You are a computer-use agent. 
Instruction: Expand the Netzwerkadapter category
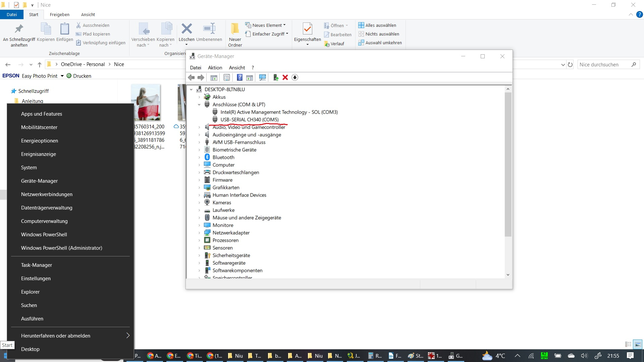point(199,233)
